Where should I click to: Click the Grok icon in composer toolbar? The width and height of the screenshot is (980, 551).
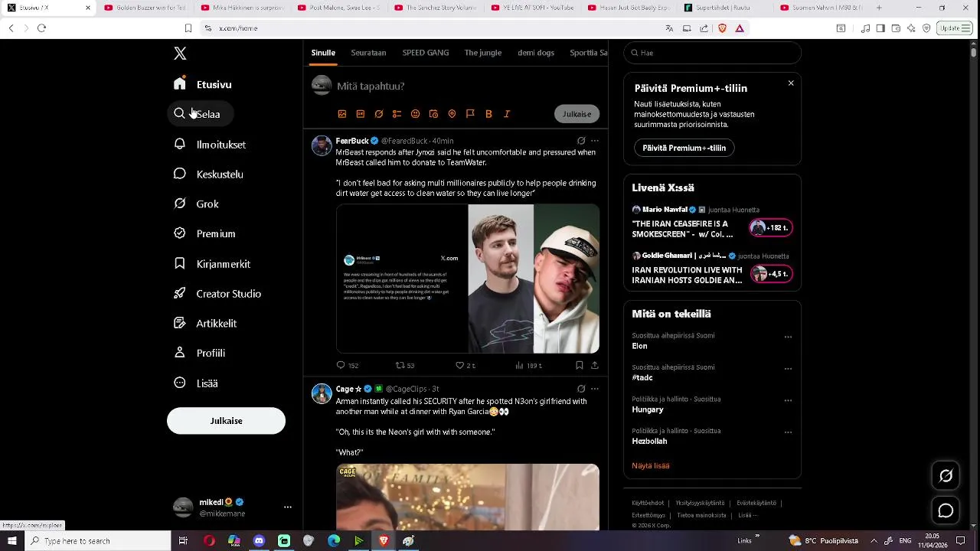click(379, 114)
